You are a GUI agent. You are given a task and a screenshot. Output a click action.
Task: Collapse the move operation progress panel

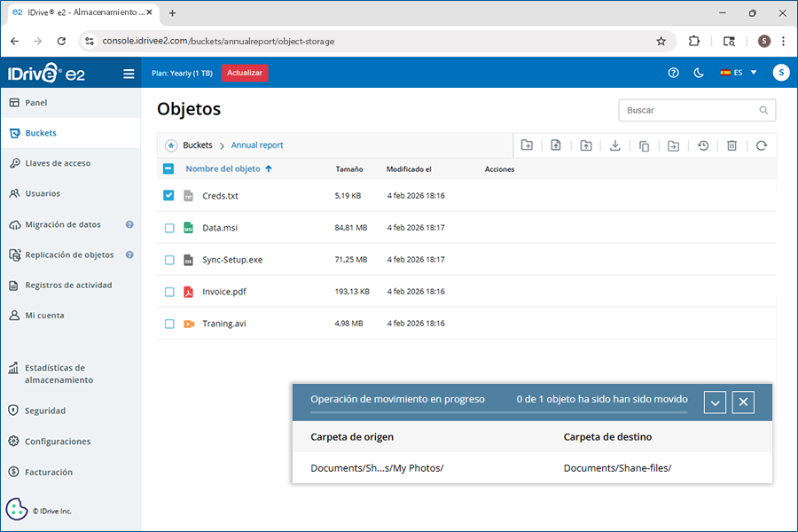[x=715, y=403]
